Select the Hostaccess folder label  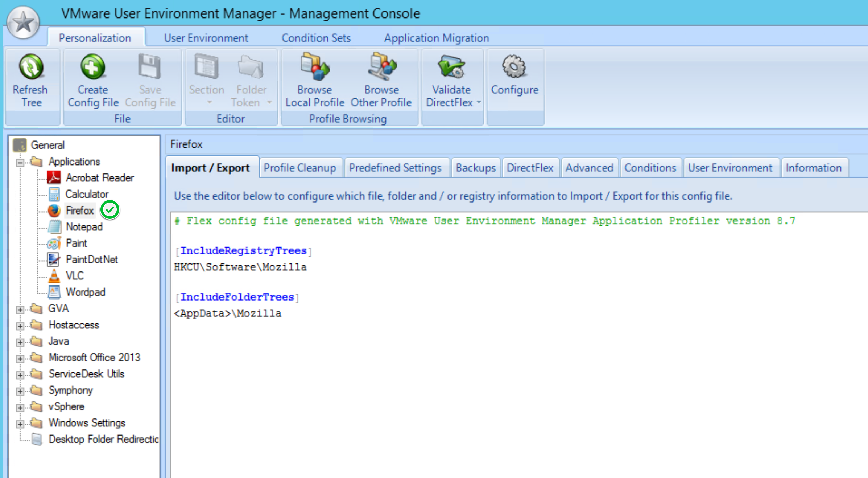[x=74, y=325]
